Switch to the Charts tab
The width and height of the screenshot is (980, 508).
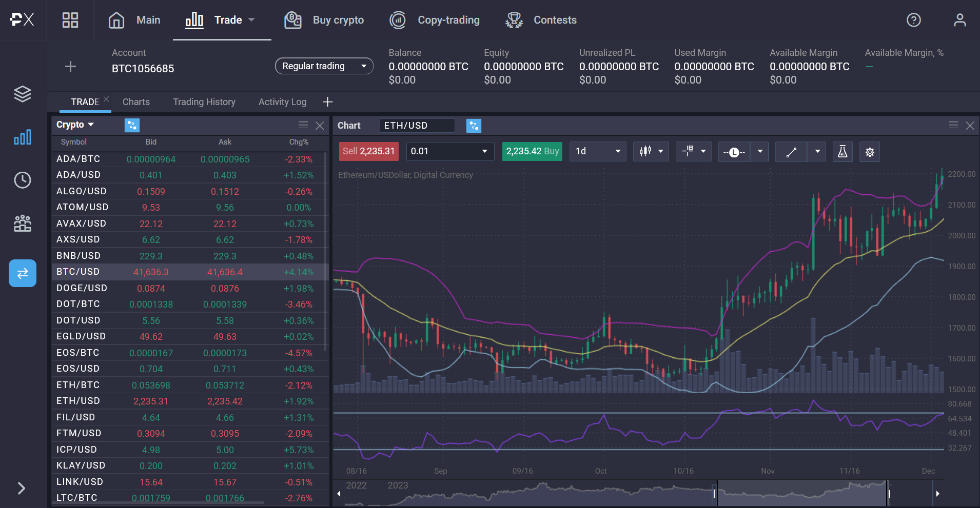[136, 102]
